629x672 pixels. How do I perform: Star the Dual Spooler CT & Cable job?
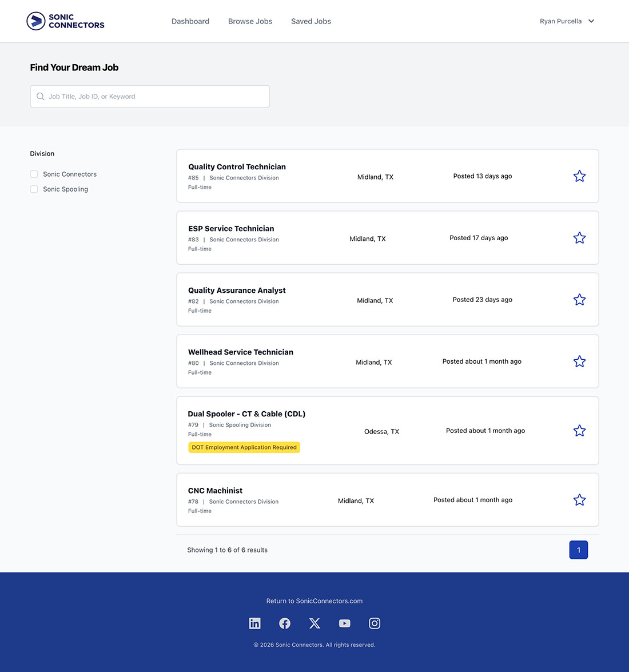coord(579,431)
